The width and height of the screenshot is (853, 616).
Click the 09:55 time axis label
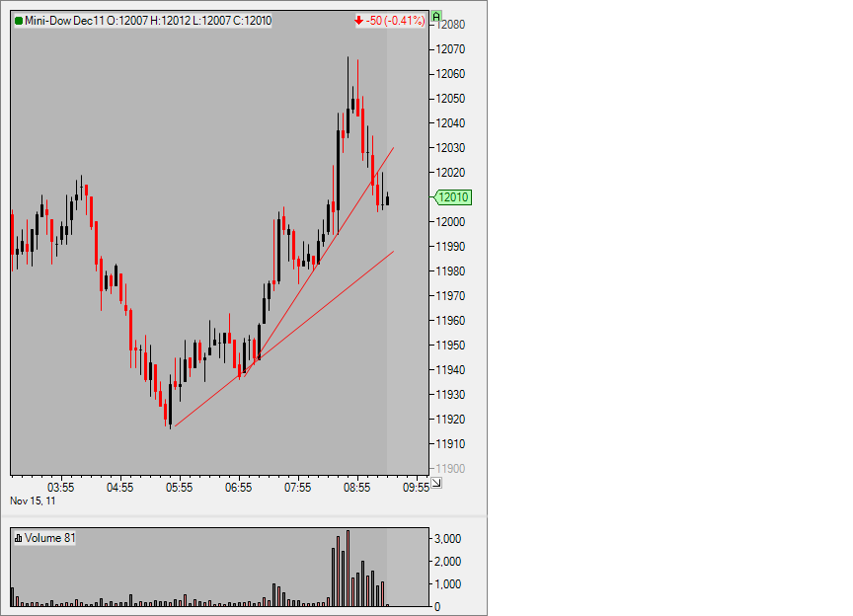tap(417, 488)
